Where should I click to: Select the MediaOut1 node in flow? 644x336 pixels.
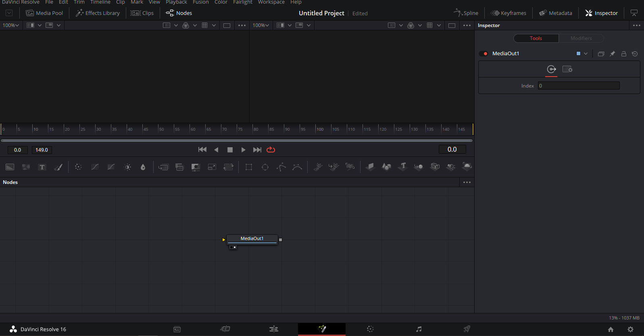(252, 239)
